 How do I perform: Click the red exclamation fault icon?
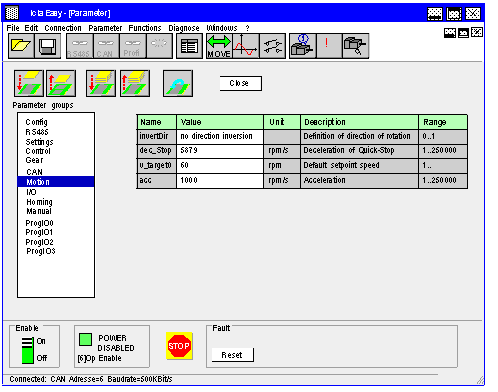[329, 46]
